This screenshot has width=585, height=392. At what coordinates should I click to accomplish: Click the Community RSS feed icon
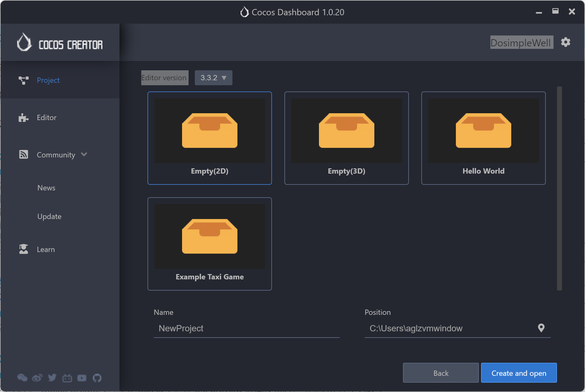[23, 154]
